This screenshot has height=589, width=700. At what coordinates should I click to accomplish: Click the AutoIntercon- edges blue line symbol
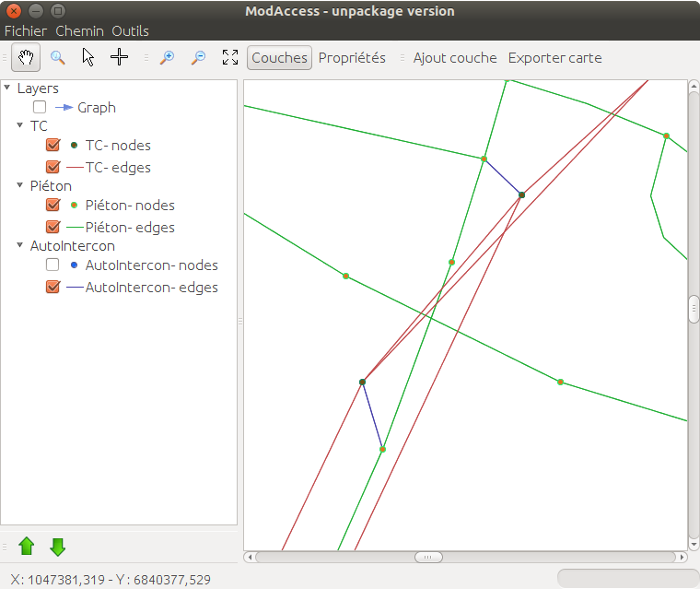75,288
